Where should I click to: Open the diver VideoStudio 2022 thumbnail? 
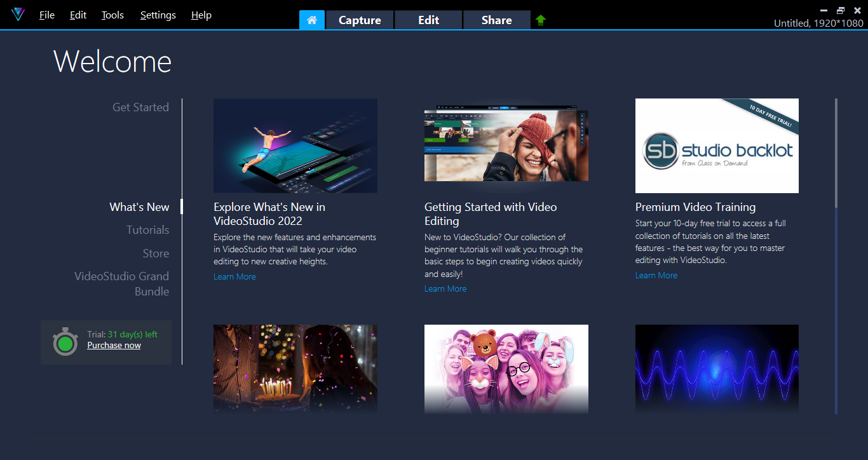tap(295, 145)
